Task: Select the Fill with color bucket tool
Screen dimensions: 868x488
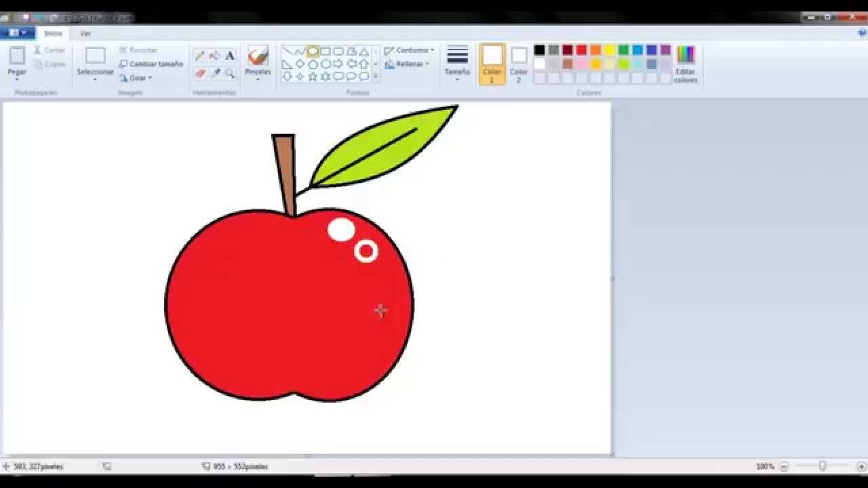Action: pos(215,56)
